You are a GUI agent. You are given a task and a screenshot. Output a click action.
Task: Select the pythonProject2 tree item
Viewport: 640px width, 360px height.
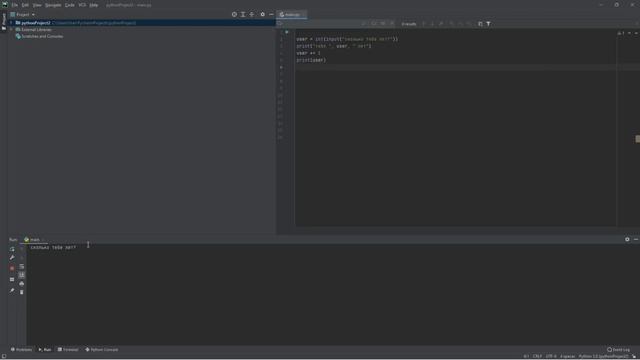click(36, 23)
